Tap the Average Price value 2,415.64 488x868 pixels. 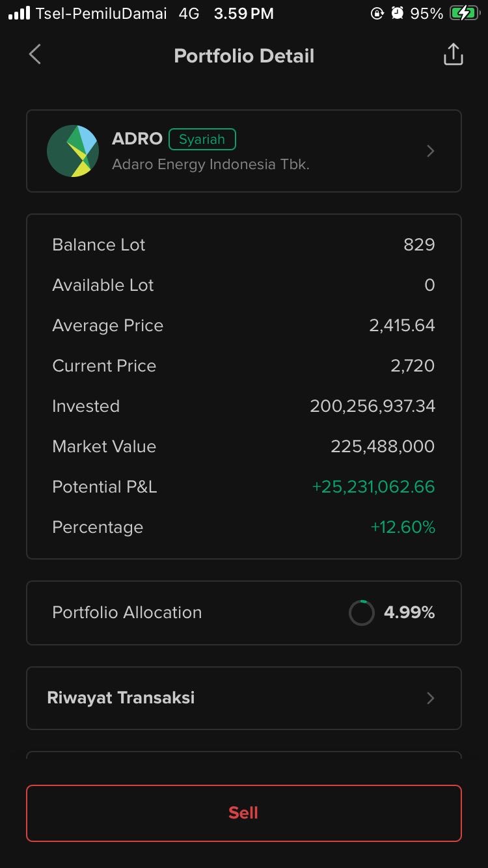pyautogui.click(x=401, y=325)
